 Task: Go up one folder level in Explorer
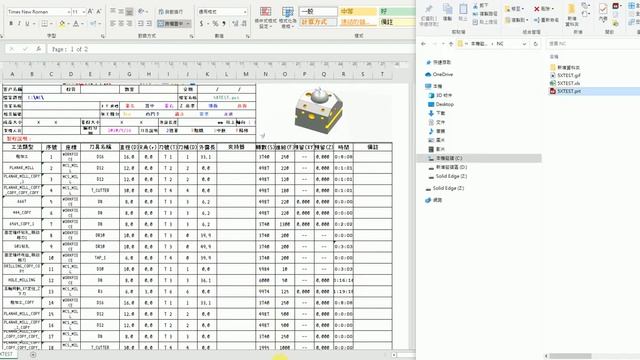tap(451, 44)
